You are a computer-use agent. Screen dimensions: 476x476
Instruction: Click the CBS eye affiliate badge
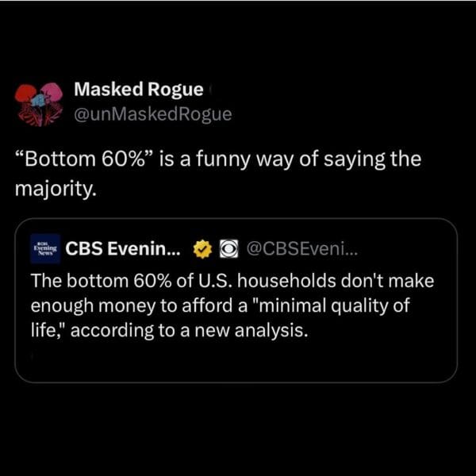tap(229, 249)
